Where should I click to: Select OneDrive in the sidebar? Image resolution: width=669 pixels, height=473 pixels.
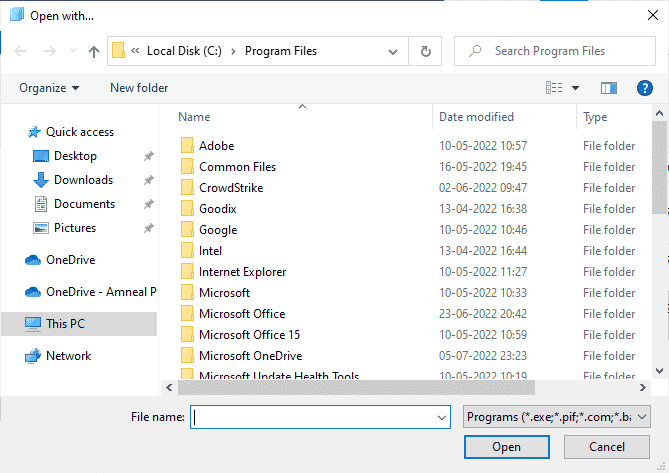tap(70, 260)
